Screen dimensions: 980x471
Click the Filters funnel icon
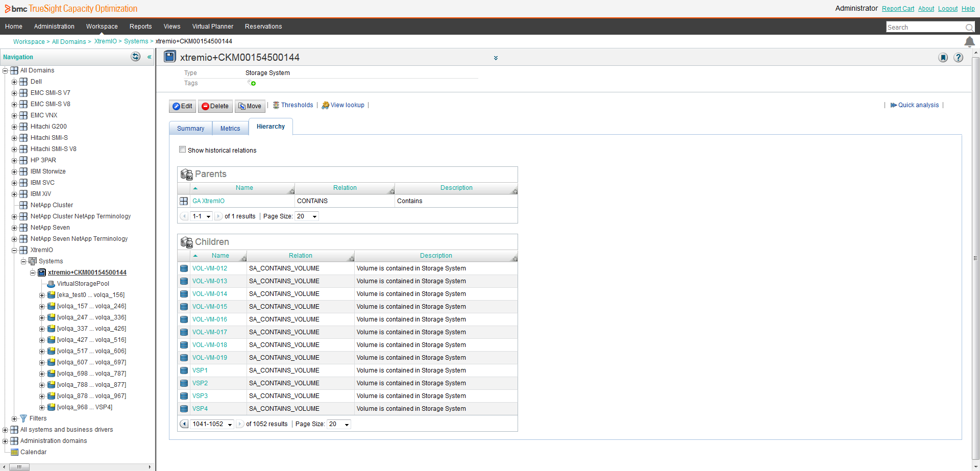pos(23,418)
